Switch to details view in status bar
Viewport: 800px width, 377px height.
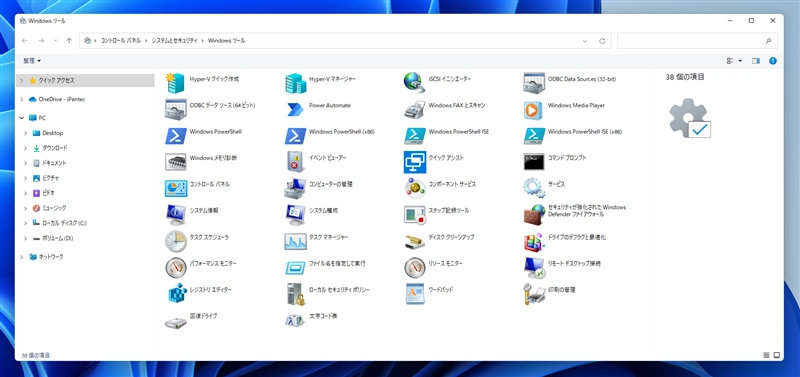[x=766, y=355]
